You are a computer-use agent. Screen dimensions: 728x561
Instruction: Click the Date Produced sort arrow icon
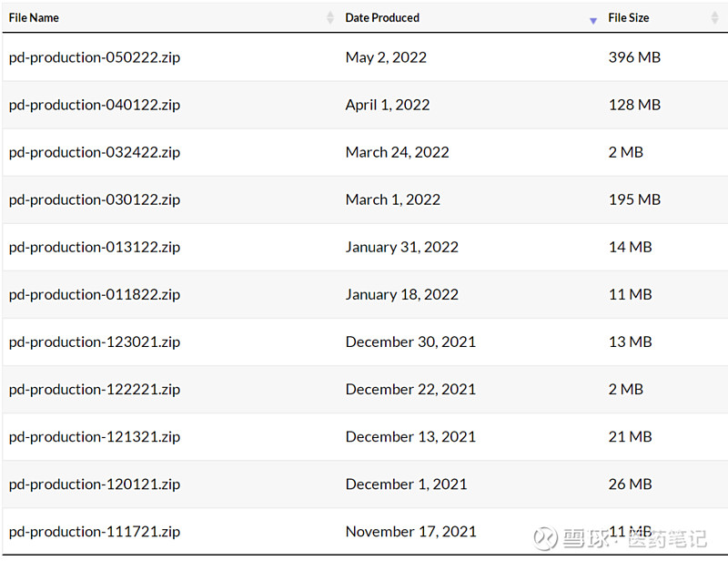[x=593, y=20]
